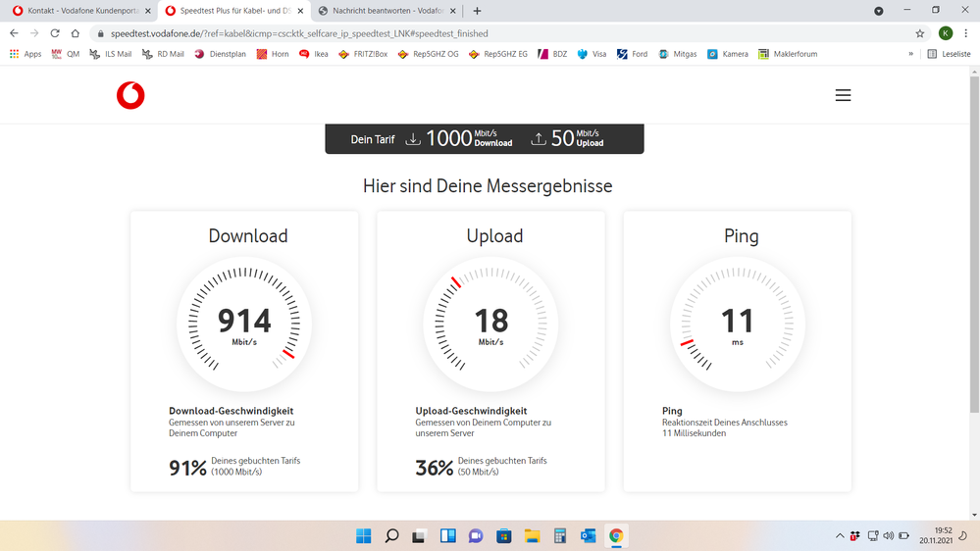Screen dimensions: 980x551
Task: Close the Nachricht beantworten tab
Action: pos(453,11)
